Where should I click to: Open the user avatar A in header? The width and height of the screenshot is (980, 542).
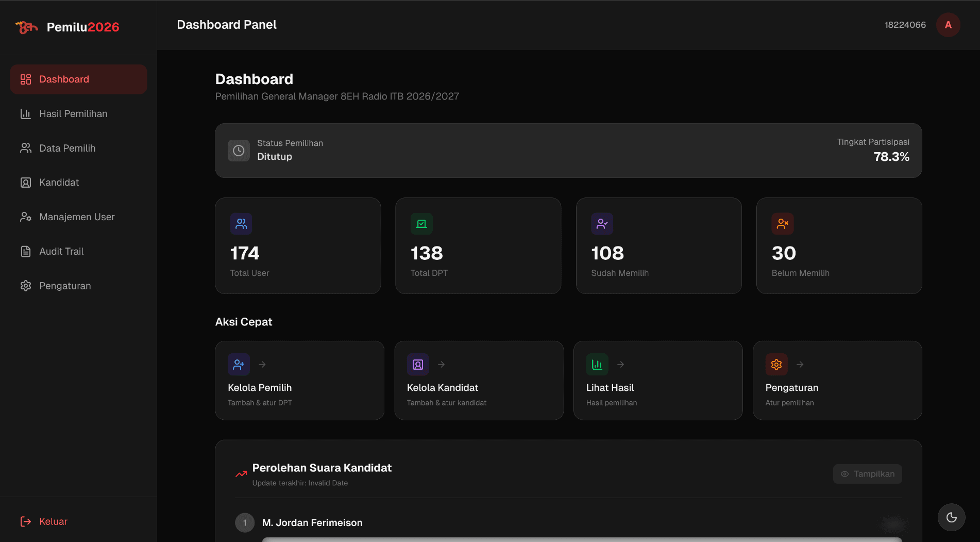(x=948, y=25)
